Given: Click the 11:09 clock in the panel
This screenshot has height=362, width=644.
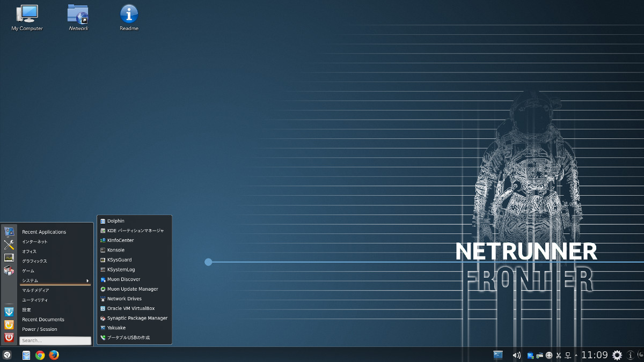Looking at the screenshot, I should [x=595, y=355].
